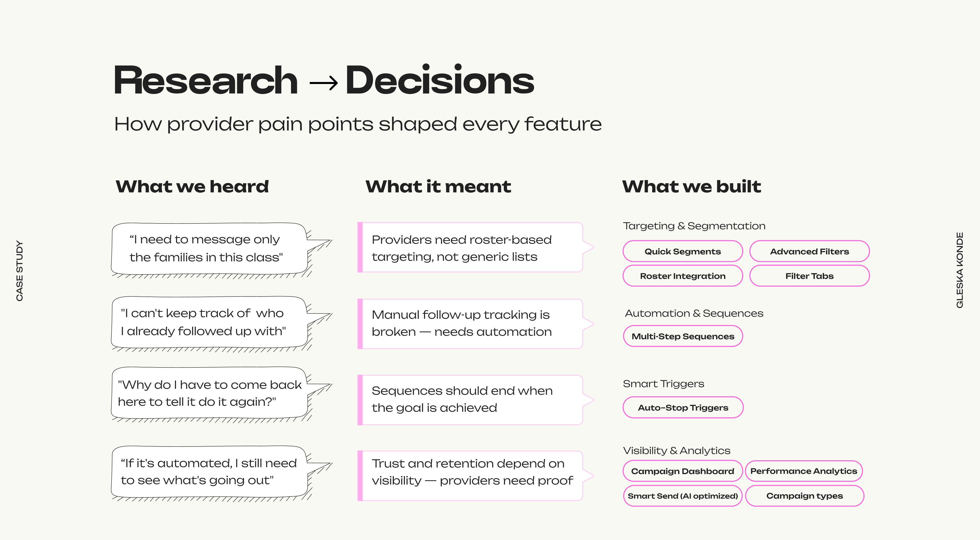Click the Performance Analytics pill

803,471
